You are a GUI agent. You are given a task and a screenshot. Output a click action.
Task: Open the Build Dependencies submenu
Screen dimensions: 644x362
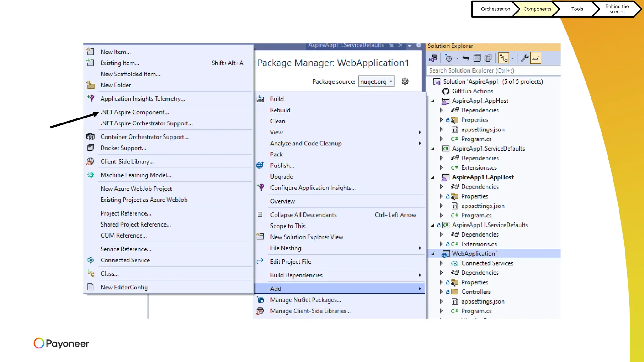click(340, 275)
